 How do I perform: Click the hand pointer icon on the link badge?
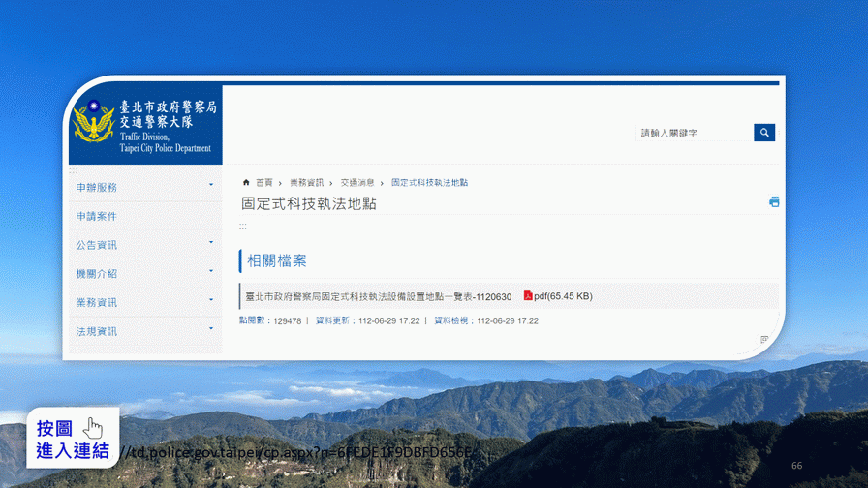click(x=94, y=428)
